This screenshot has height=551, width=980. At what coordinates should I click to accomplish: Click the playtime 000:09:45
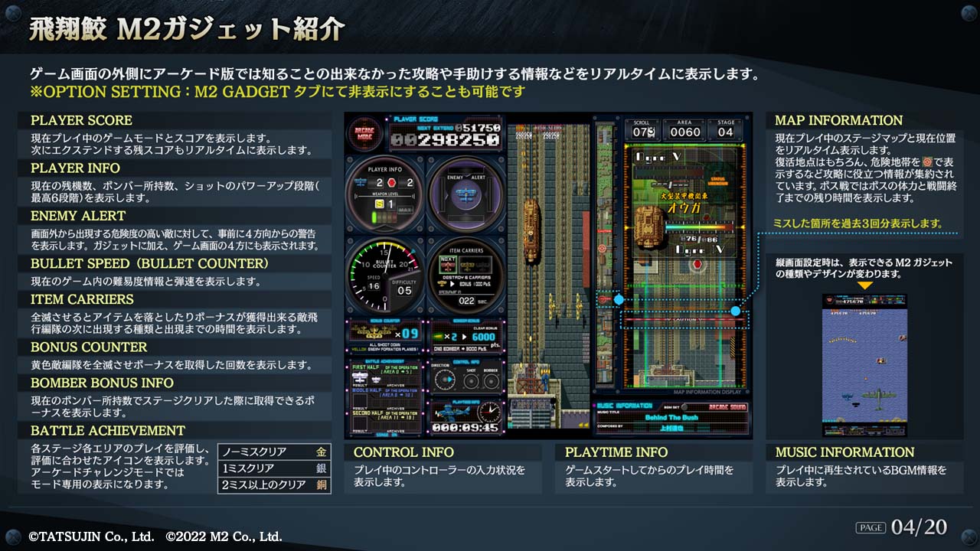click(465, 429)
